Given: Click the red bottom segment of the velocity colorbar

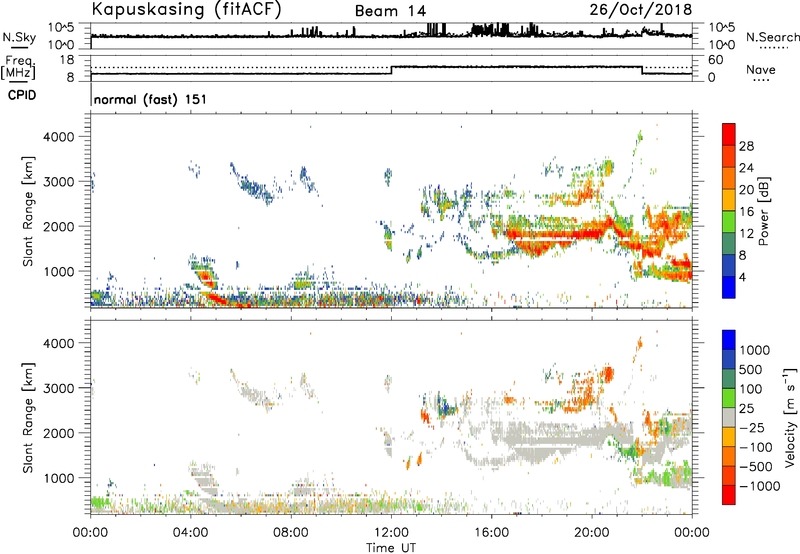Looking at the screenshot, I should coord(729,495).
